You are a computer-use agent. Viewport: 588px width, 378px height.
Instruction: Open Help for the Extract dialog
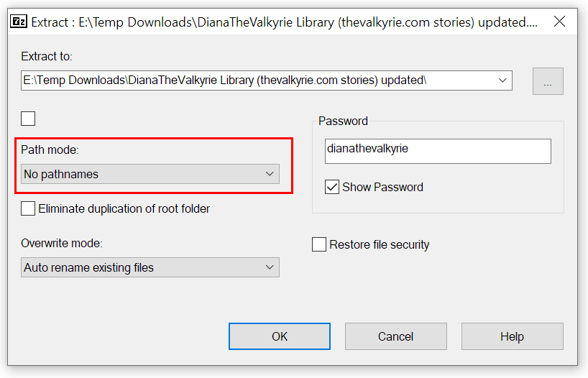(512, 336)
